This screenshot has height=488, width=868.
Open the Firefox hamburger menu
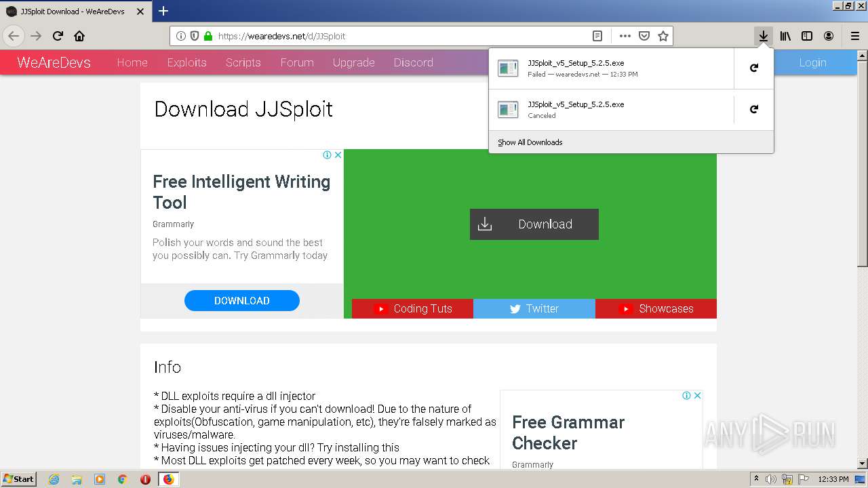855,36
